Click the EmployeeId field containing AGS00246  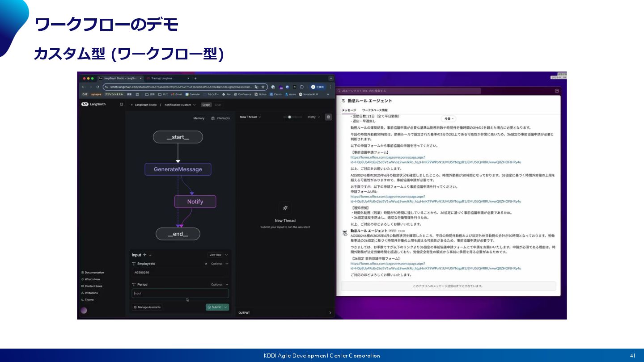click(x=180, y=272)
